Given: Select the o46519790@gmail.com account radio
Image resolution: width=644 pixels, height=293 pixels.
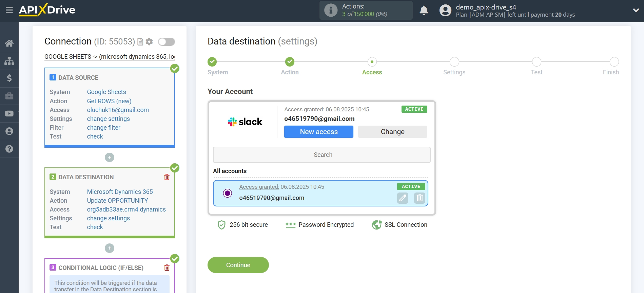Looking at the screenshot, I should [228, 193].
